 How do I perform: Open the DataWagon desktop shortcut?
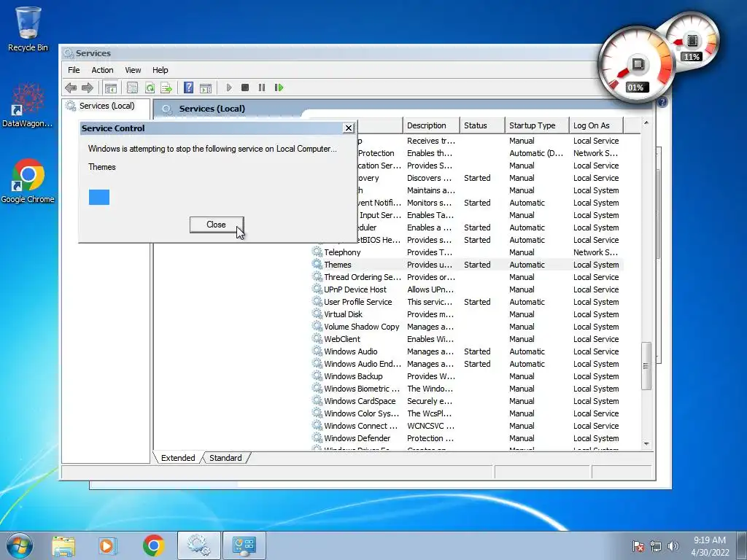click(28, 105)
